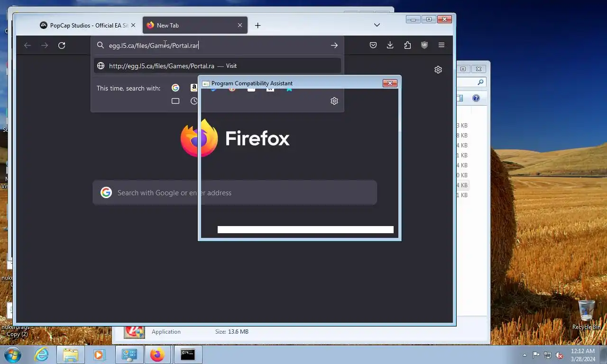Search this time with Google icon
Image resolution: width=607 pixels, height=364 pixels.
[175, 88]
